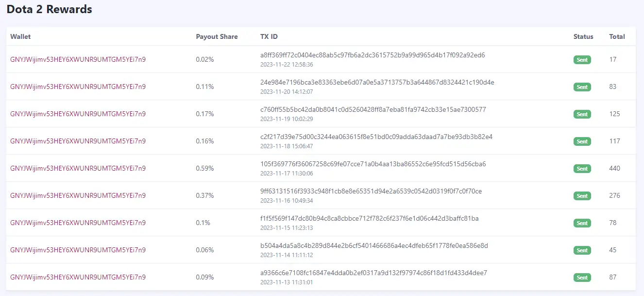644x296 pixels.
Task: Click the Sent badge for total 117
Action: [582, 141]
